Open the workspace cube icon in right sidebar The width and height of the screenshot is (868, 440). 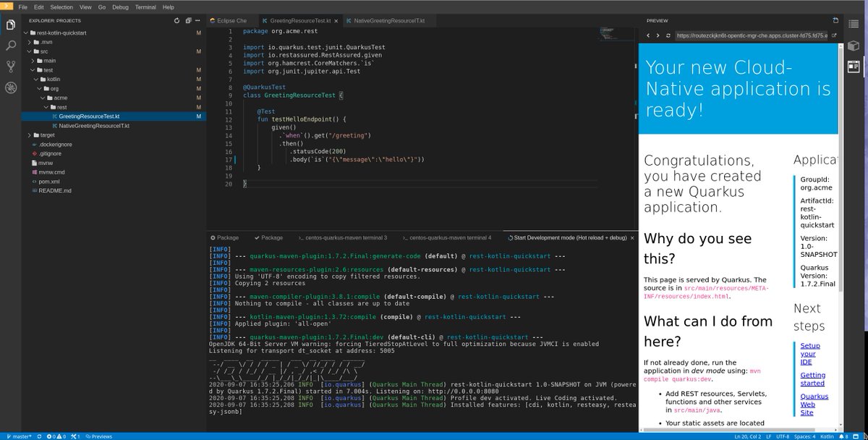[854, 45]
